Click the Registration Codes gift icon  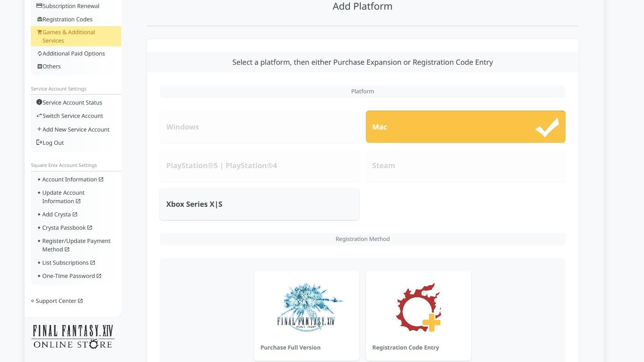tap(39, 19)
